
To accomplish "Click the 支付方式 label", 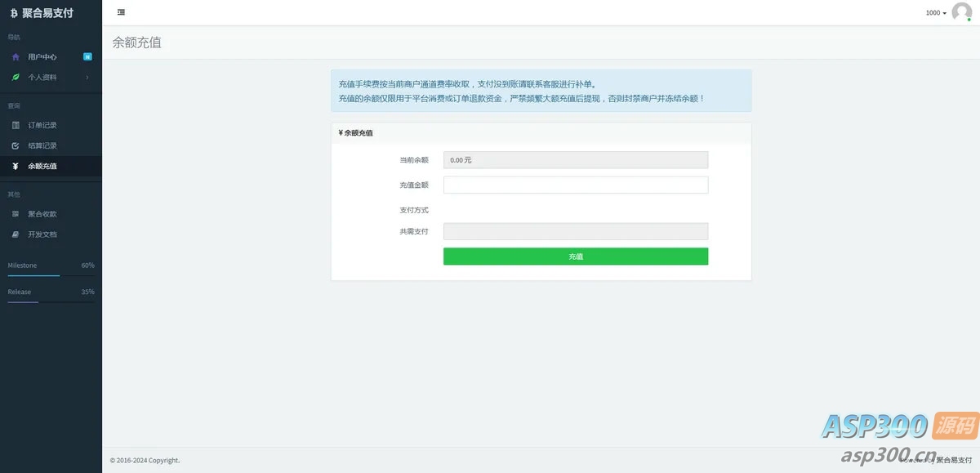I will 414,210.
